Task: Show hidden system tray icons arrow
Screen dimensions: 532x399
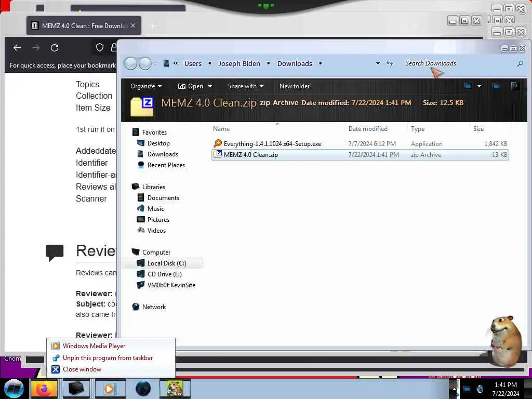Action: (454, 389)
